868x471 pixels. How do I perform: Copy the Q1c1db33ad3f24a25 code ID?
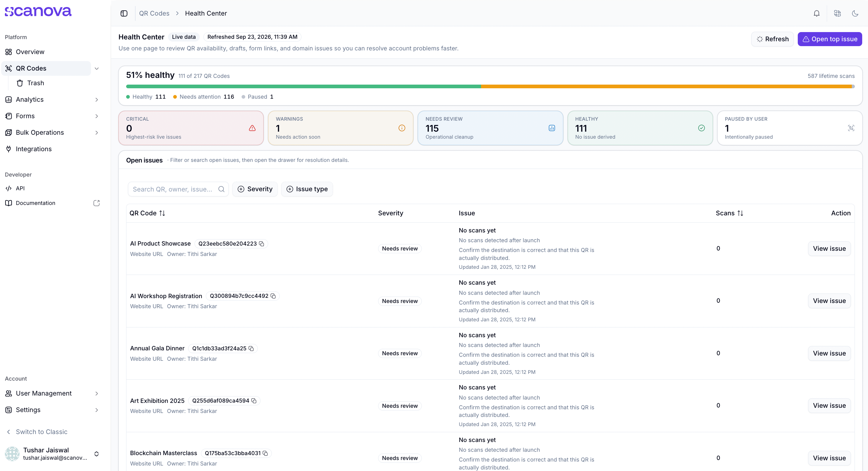click(x=251, y=349)
